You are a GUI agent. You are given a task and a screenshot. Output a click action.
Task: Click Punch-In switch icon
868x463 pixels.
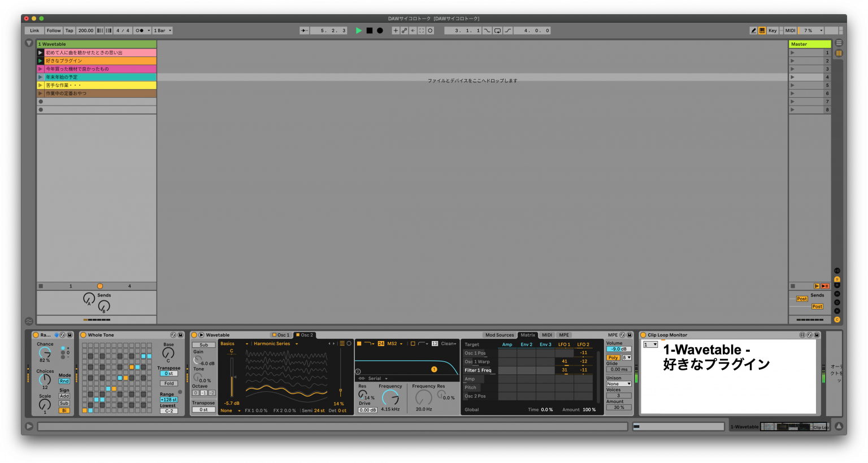tap(487, 30)
